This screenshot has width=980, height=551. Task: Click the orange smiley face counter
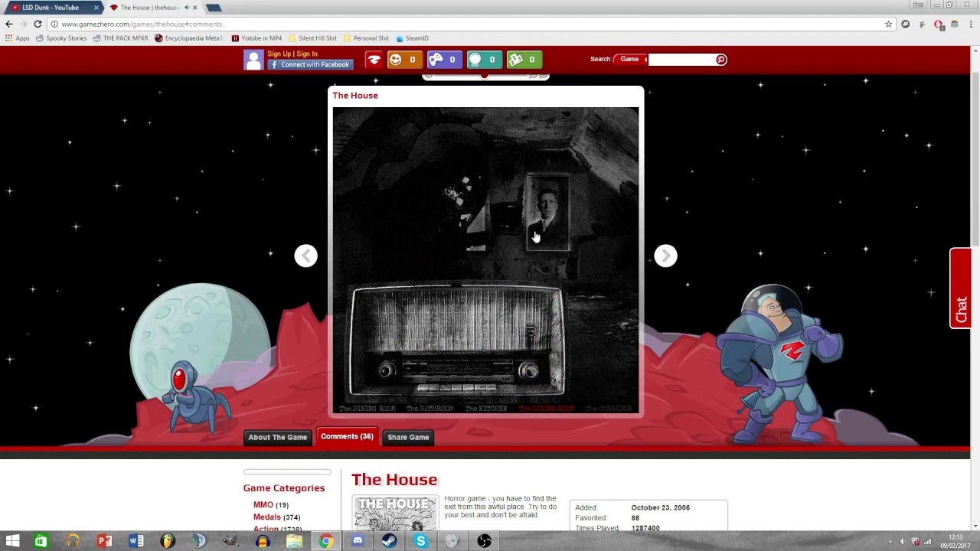(405, 60)
